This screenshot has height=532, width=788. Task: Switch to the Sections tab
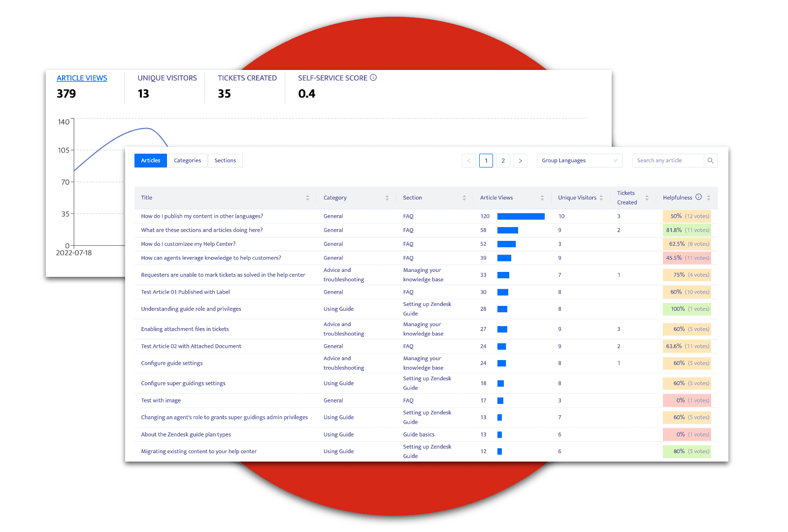[225, 161]
